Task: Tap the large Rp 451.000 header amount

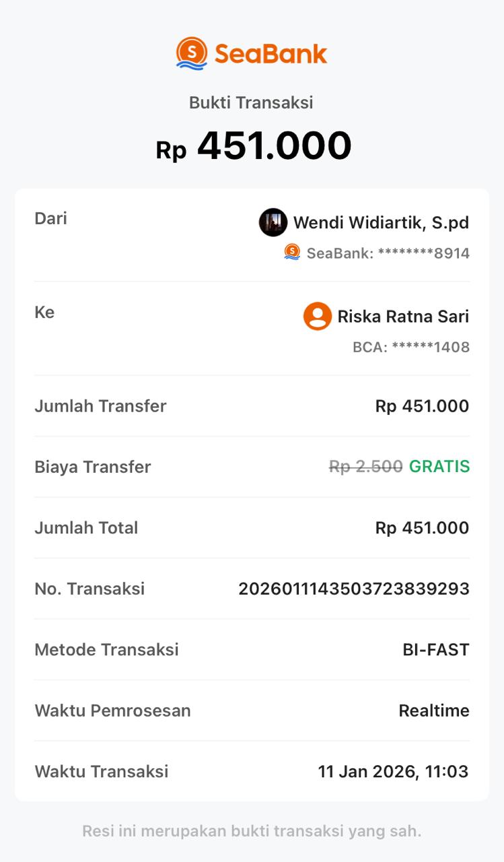Action: click(x=254, y=146)
